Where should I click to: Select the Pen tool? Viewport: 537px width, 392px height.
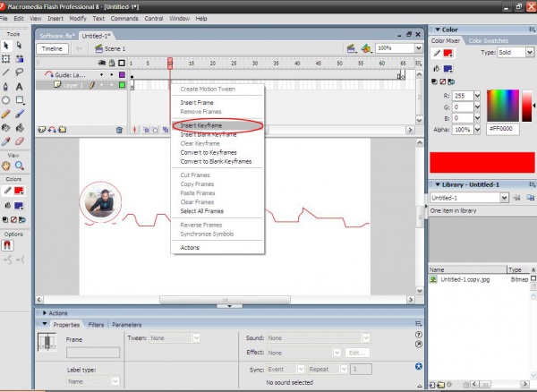6,86
